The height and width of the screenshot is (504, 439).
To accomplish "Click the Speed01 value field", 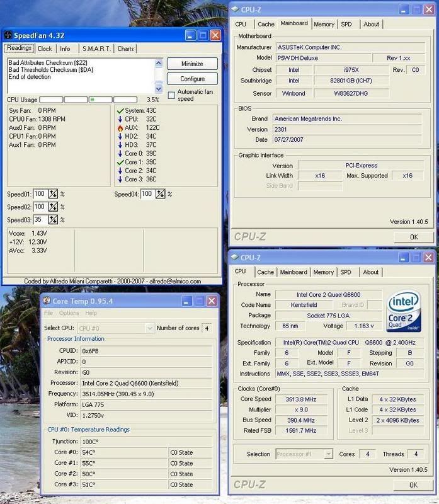I will click(x=40, y=194).
